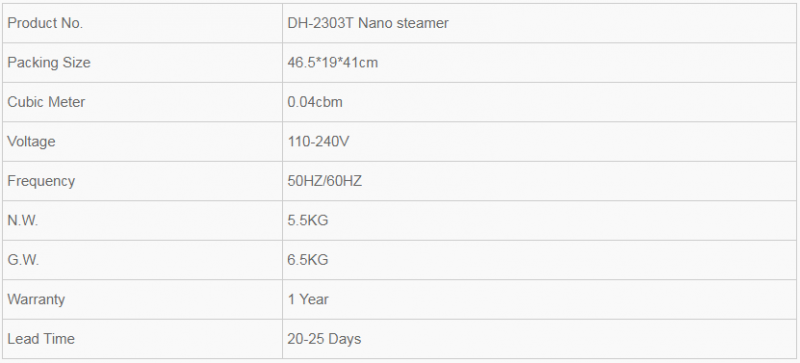
Task: Click the 5.5KG net weight value
Action: 308,220
